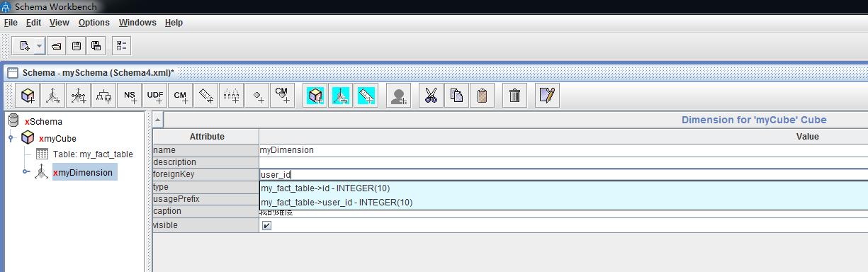Cut selection with the scissors icon
Viewport: 868px width, 272px height.
(431, 95)
